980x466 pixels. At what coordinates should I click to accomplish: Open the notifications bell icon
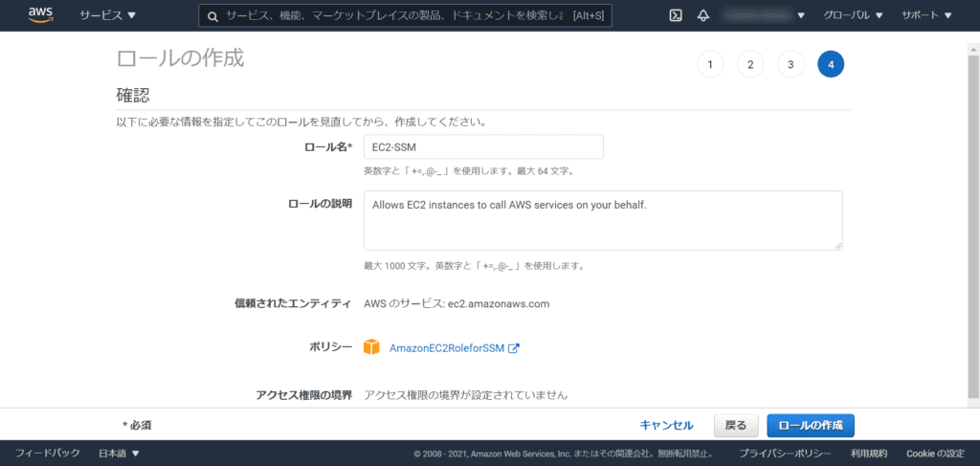pyautogui.click(x=703, y=15)
